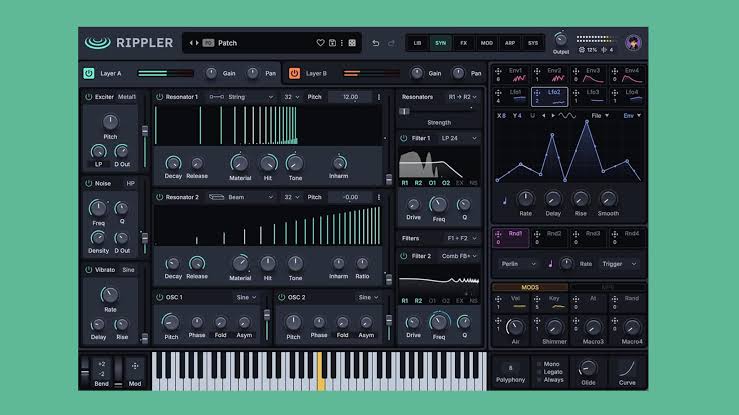Toggle Resonator 2 power switch
Image resolution: width=739 pixels, height=415 pixels.
click(159, 197)
